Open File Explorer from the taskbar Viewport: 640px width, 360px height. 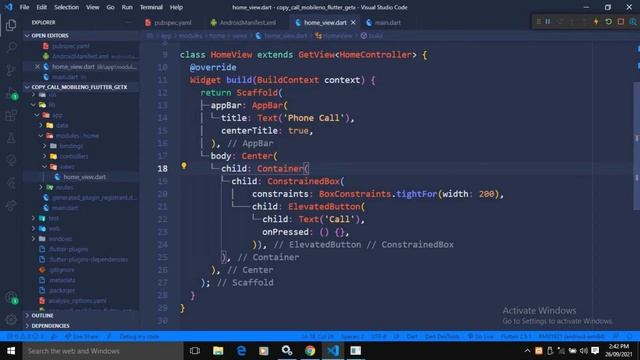click(x=218, y=351)
